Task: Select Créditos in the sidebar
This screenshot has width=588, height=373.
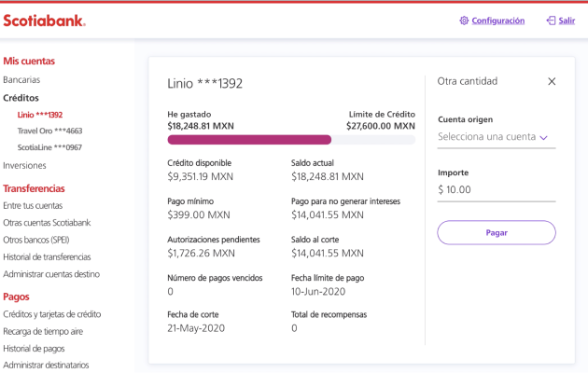Action: point(21,98)
